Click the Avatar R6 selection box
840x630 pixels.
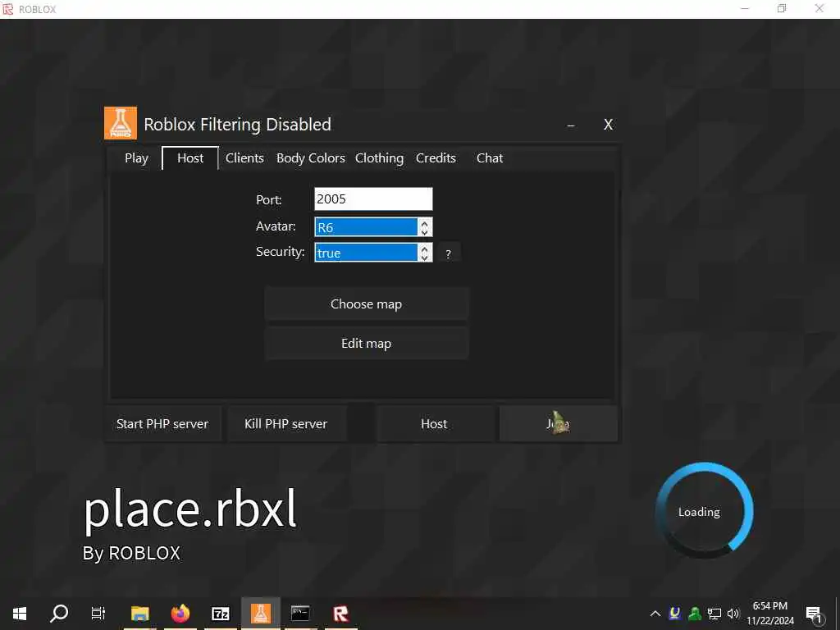(x=366, y=227)
